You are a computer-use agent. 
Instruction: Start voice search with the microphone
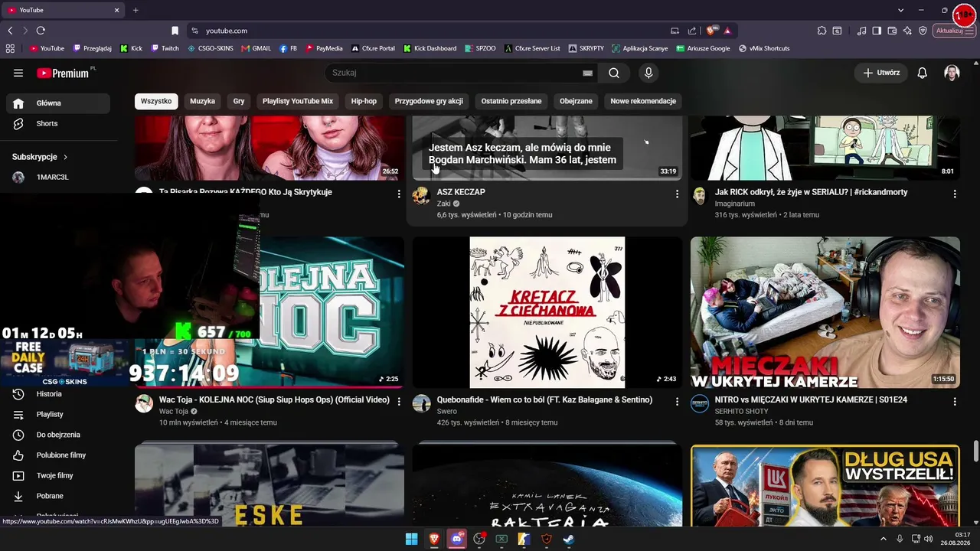648,73
